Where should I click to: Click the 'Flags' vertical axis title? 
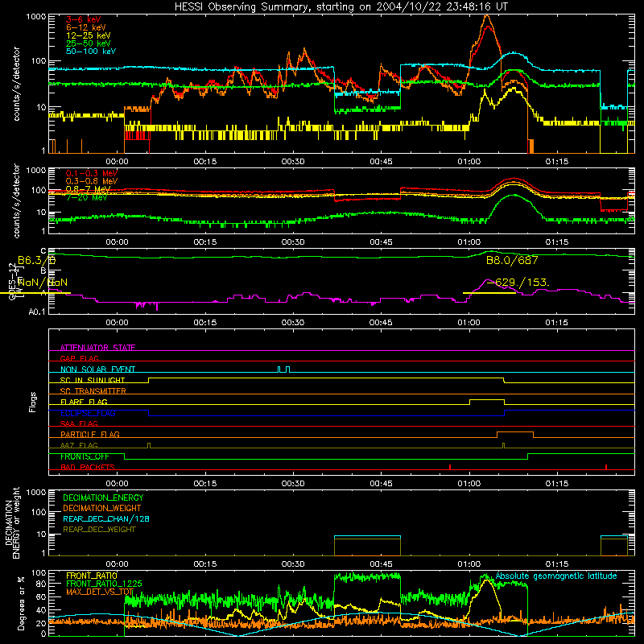click(33, 402)
